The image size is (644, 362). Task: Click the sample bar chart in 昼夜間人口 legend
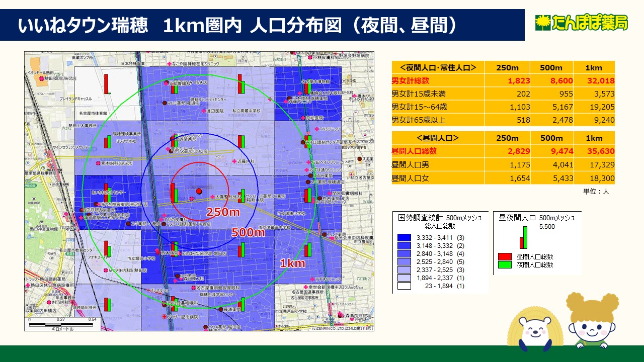click(x=523, y=237)
